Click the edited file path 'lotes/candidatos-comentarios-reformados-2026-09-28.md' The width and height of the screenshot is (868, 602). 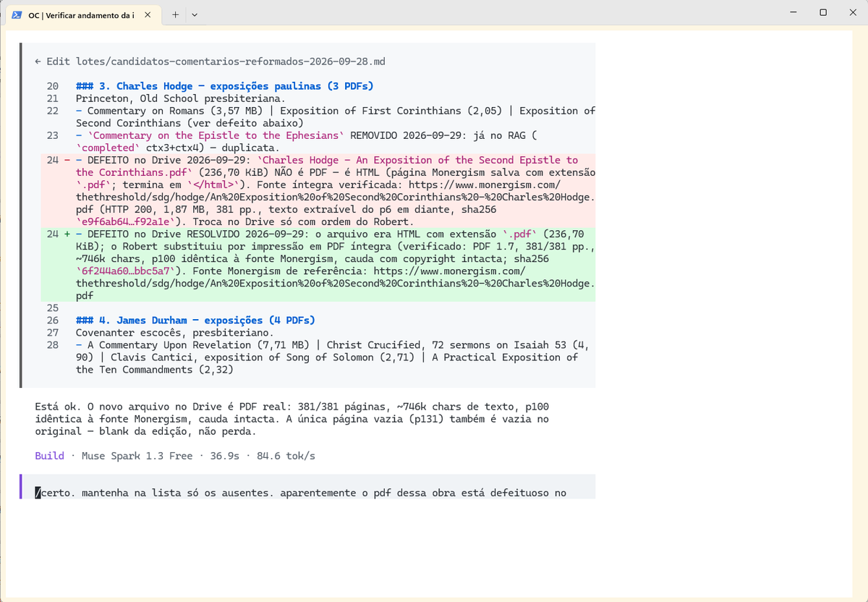click(231, 62)
